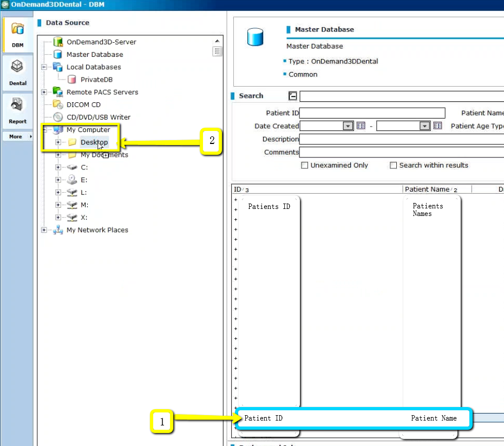Collapse the Local Databases tree node

44,67
